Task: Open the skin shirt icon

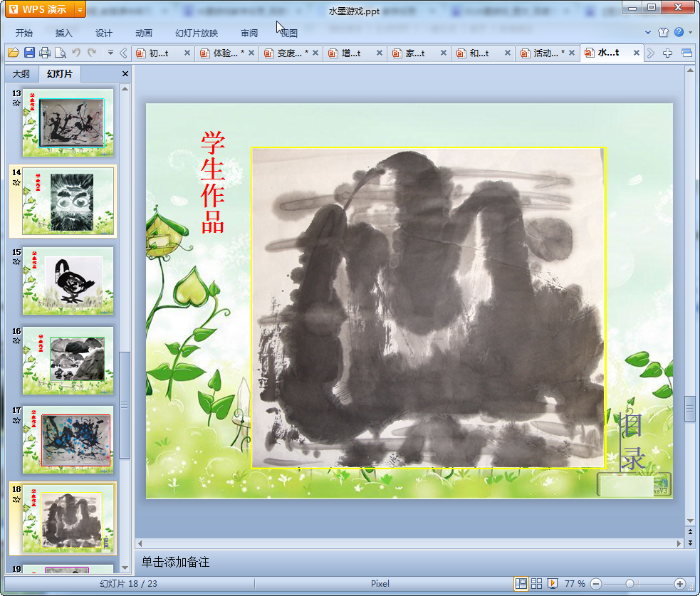Action: pos(664,32)
